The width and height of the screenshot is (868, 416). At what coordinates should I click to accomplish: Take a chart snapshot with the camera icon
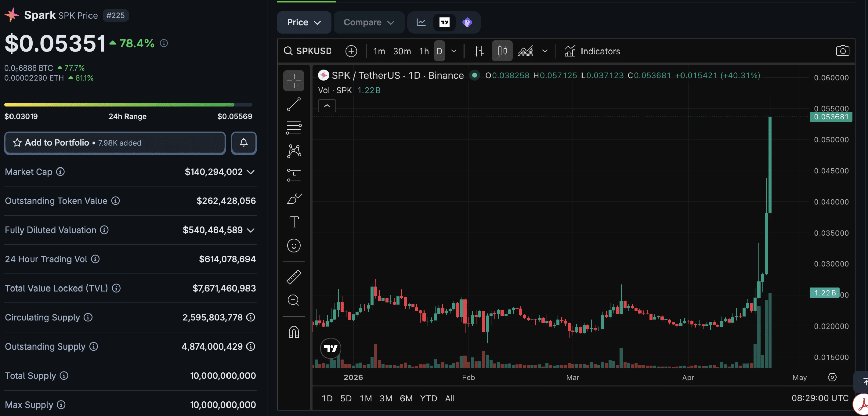click(843, 51)
